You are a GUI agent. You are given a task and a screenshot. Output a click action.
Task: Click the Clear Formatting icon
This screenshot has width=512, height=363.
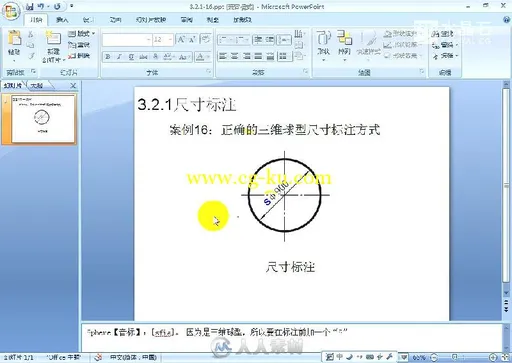[x=206, y=39]
